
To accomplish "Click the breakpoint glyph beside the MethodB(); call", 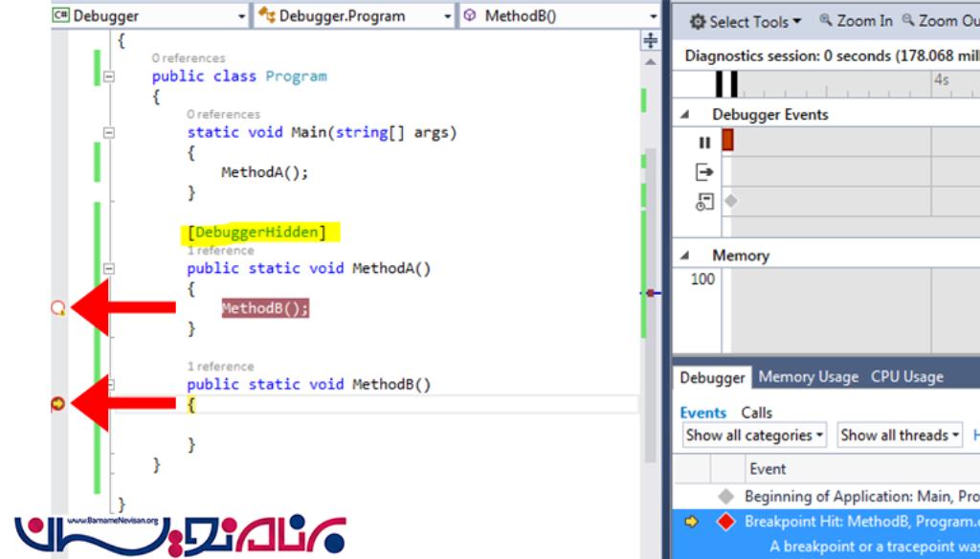I will (57, 308).
